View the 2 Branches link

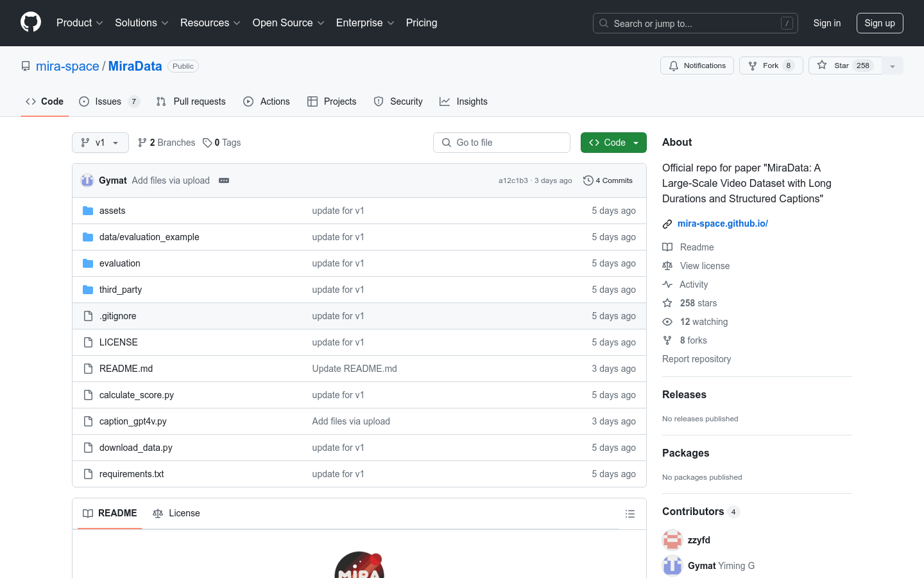tap(166, 143)
